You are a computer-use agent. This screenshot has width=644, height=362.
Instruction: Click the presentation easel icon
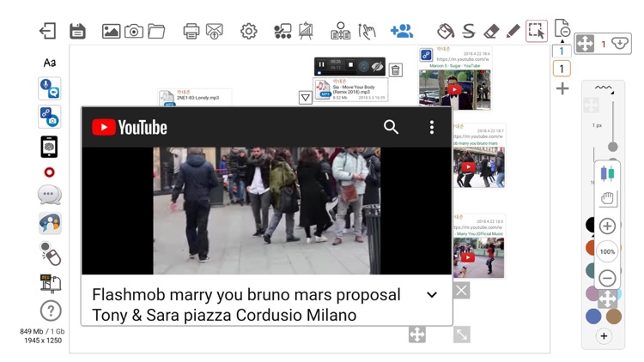[x=306, y=31]
